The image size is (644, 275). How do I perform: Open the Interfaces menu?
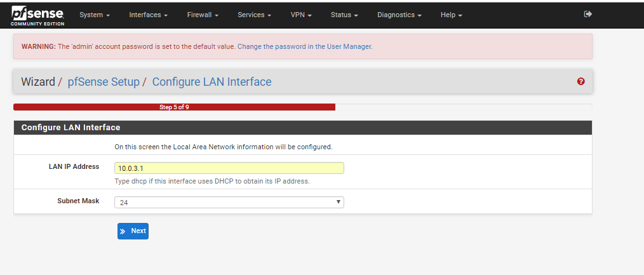coord(148,15)
